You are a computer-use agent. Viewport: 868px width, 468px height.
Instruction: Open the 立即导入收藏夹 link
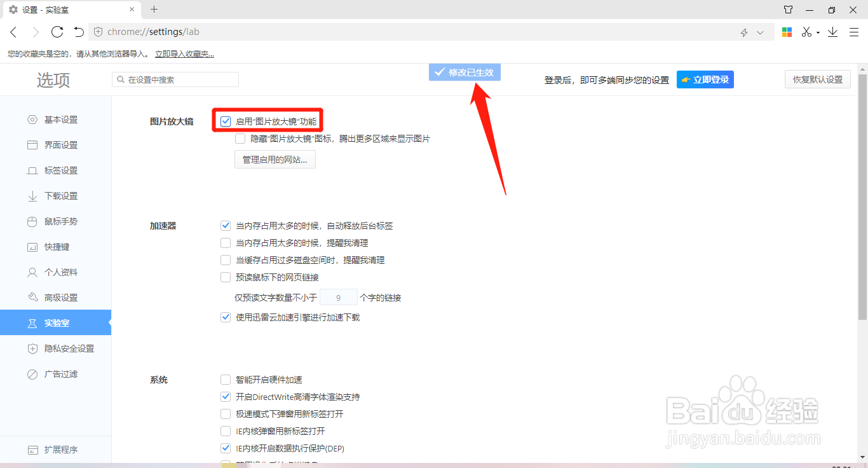pyautogui.click(x=183, y=53)
